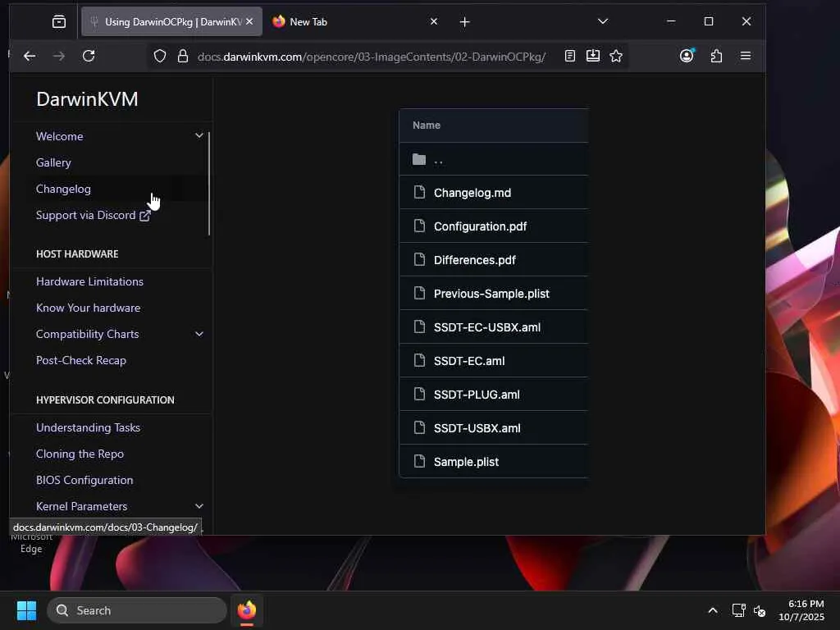This screenshot has width=840, height=630.
Task: Click SSDT-EC.aml file icon
Action: click(419, 360)
